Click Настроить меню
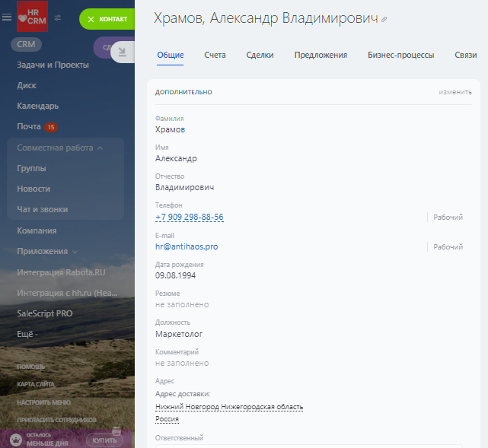This screenshot has height=448, width=488. pos(44,402)
